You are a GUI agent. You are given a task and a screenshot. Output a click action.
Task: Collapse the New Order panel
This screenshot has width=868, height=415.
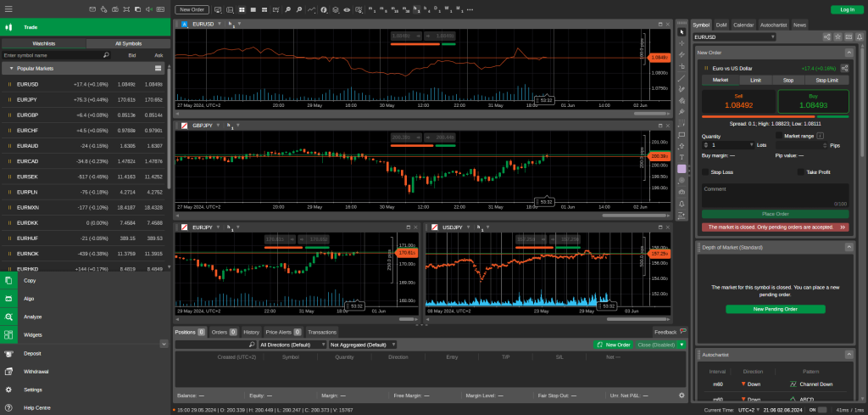point(848,52)
